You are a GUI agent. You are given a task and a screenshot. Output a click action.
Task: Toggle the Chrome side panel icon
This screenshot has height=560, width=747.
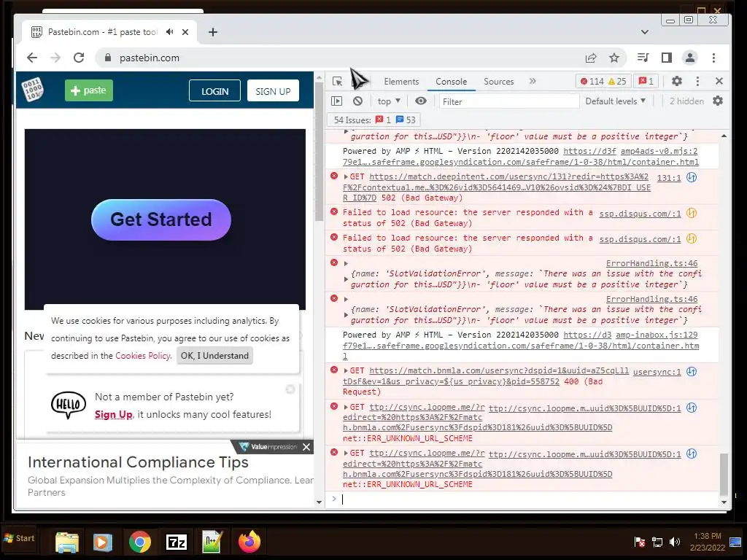(x=667, y=58)
